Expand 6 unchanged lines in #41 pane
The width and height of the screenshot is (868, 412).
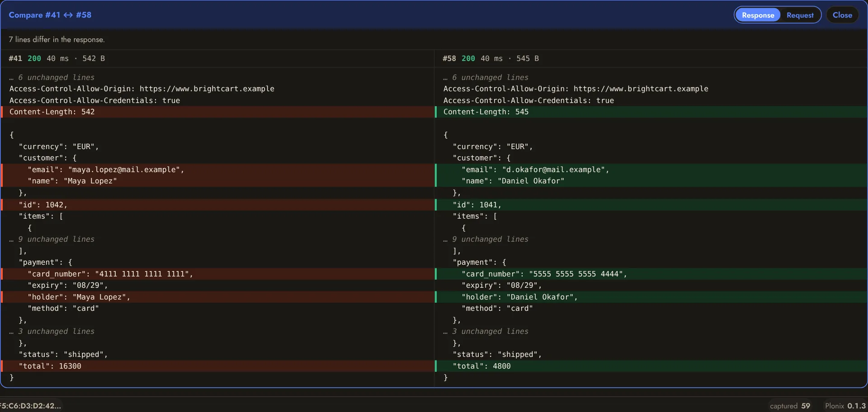pos(52,77)
